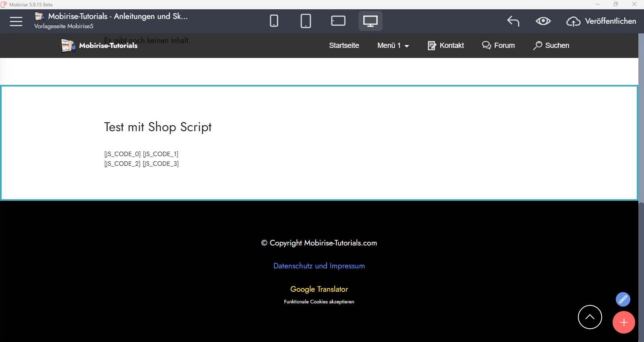Screen dimensions: 644x342
Task: Expand the Menü 1 dropdown
Action: [x=393, y=45]
